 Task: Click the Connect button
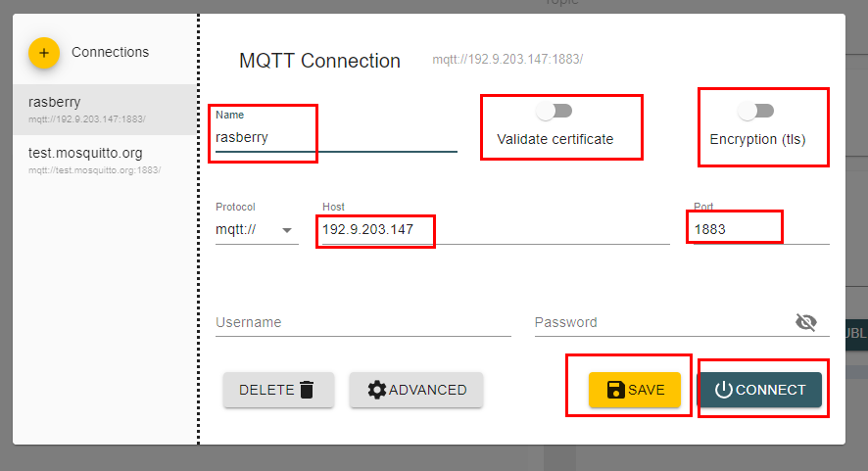pos(759,390)
